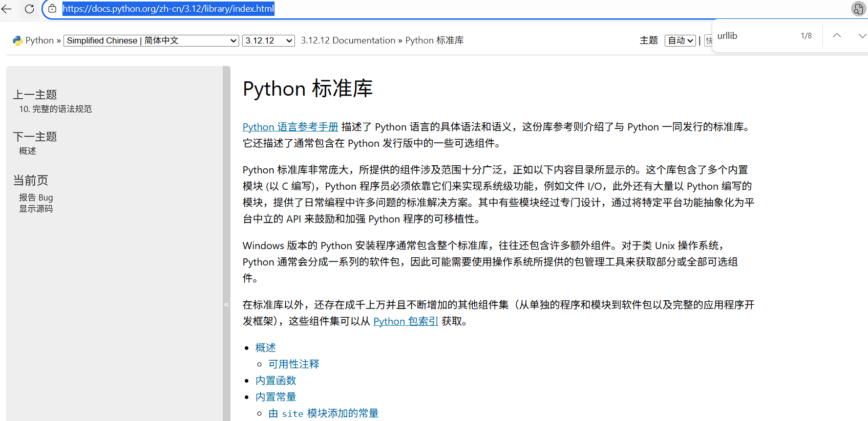
Task: Open the 可用性注释 sub-item
Action: pos(294,364)
